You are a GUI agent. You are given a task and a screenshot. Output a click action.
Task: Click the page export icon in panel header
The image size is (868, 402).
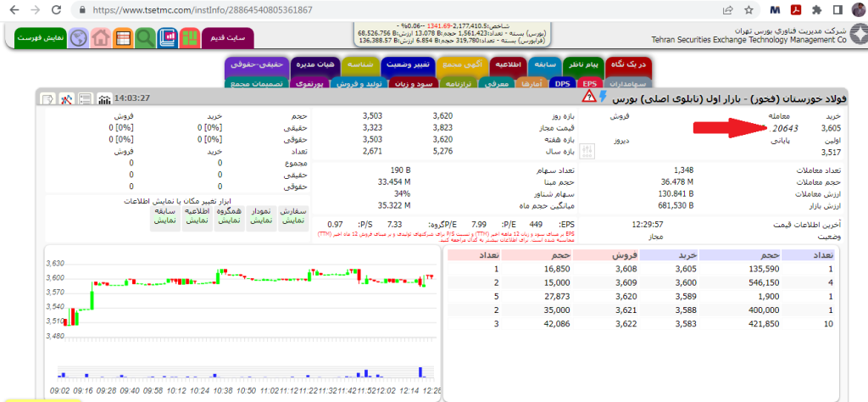tap(48, 98)
